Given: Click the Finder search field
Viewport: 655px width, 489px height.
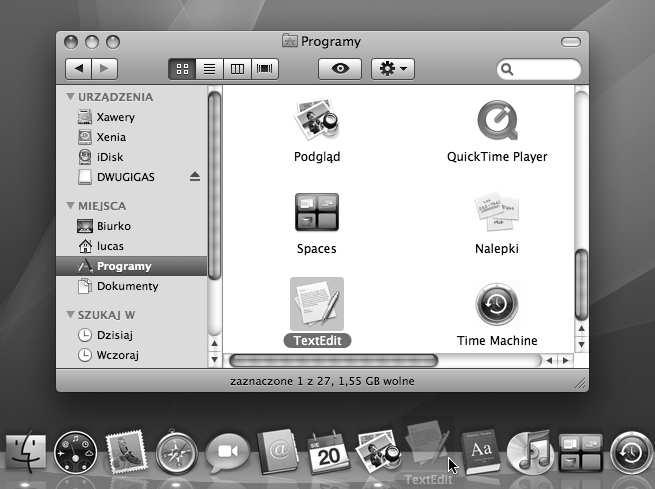Looking at the screenshot, I should click(539, 69).
